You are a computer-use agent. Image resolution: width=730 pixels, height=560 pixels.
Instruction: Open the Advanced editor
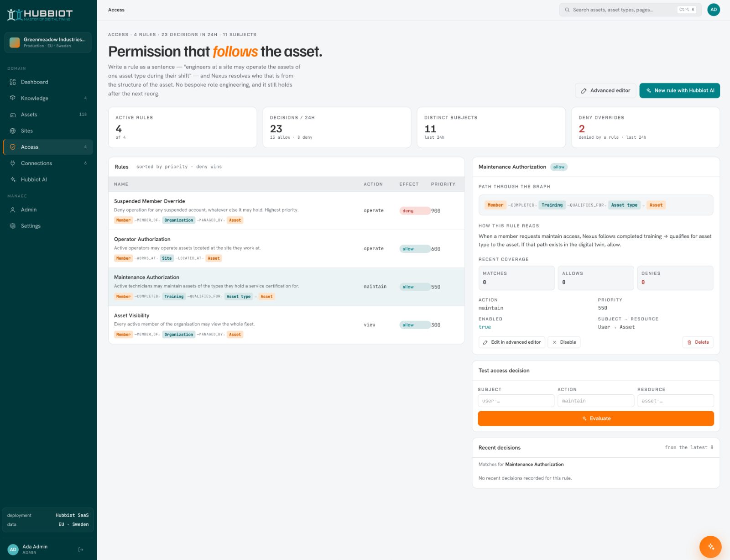(605, 90)
